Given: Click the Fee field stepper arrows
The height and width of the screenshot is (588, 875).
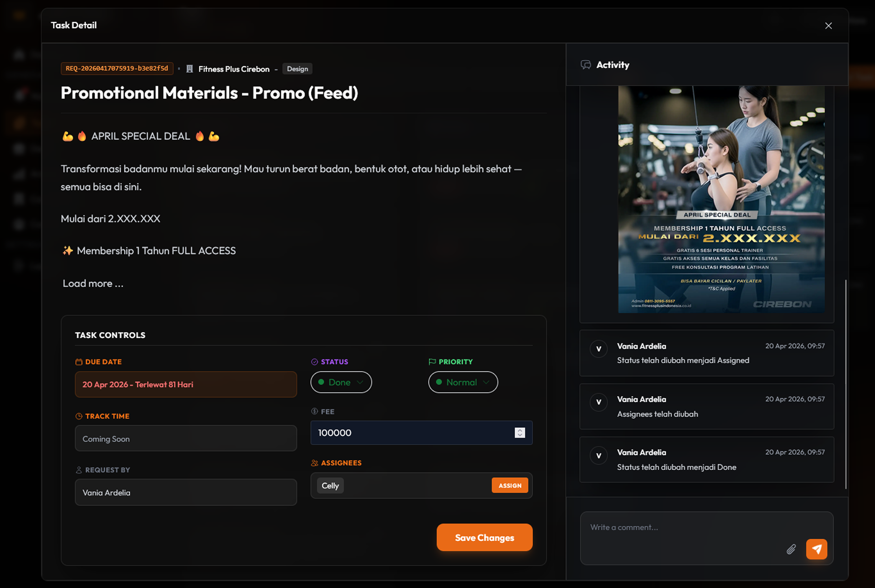Looking at the screenshot, I should point(520,433).
